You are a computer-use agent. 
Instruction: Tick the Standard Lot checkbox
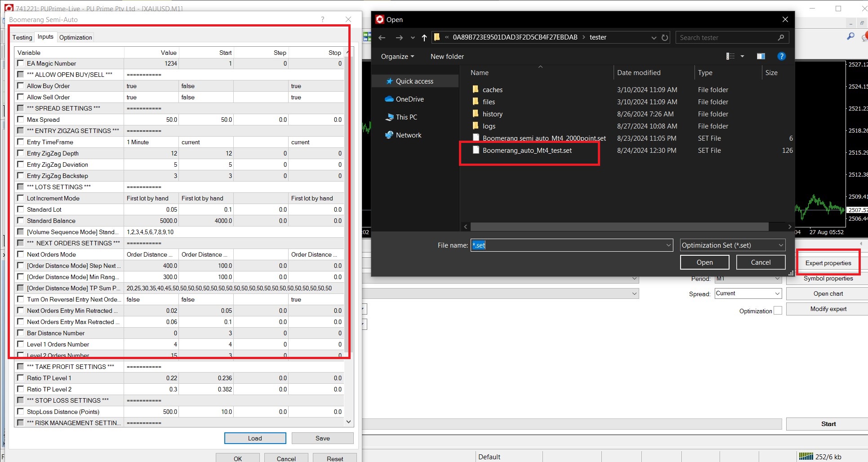point(20,209)
